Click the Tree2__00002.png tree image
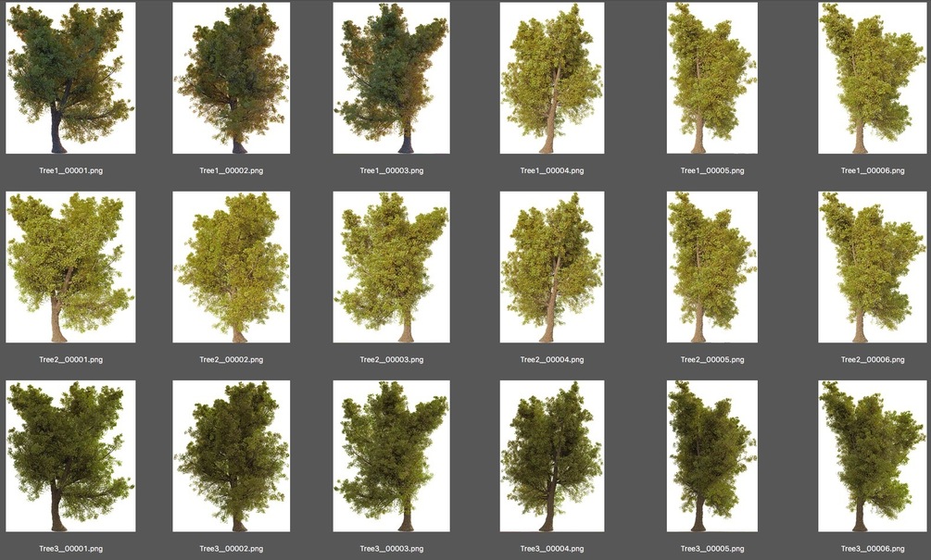This screenshot has width=931, height=560. [230, 268]
